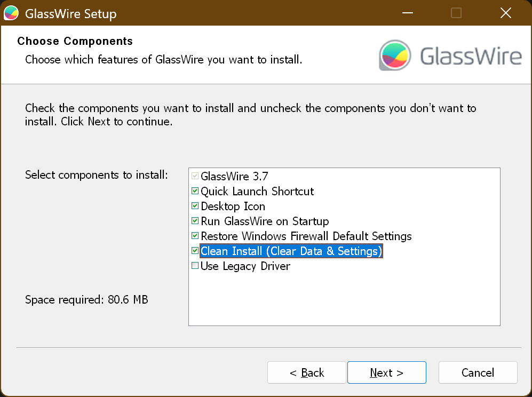
Task: Disable Run GlassWire on Startup checkbox
Action: (x=195, y=221)
